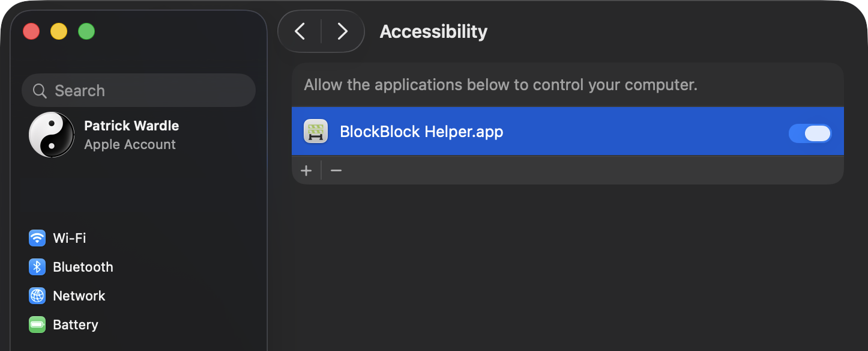868x351 pixels.
Task: Open Bluetooth settings via its icon
Action: click(x=37, y=267)
